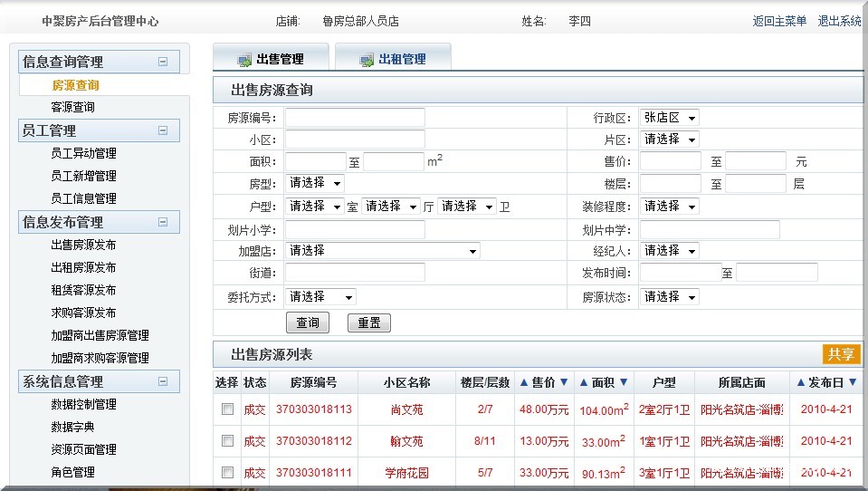Collapse the 系统信息管理 section via minus icon
Image resolution: width=868 pixels, height=491 pixels.
[163, 381]
